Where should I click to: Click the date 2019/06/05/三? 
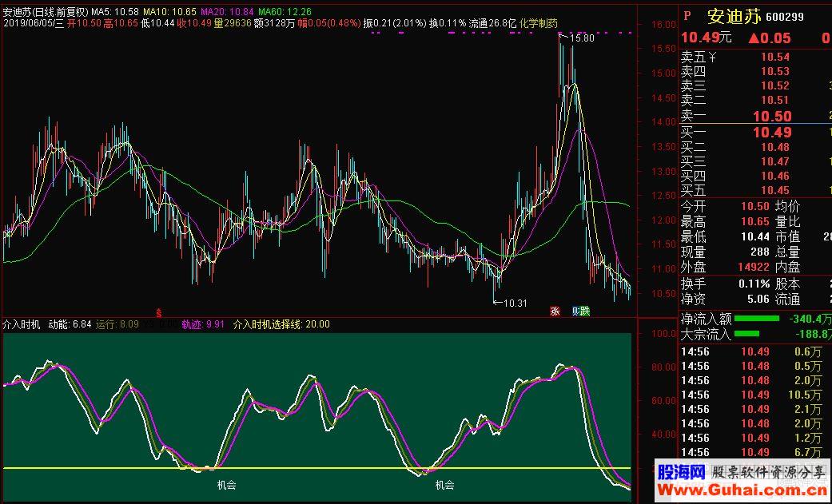34,23
